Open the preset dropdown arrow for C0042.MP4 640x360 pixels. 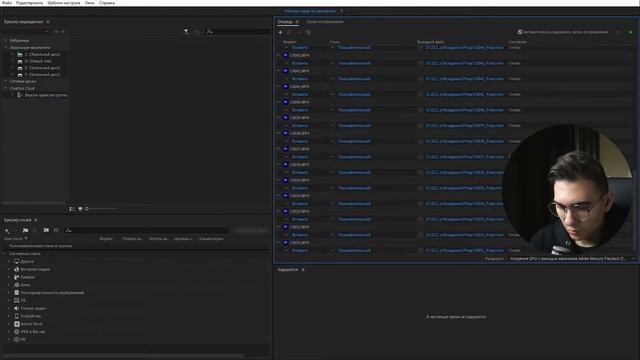tap(332, 79)
